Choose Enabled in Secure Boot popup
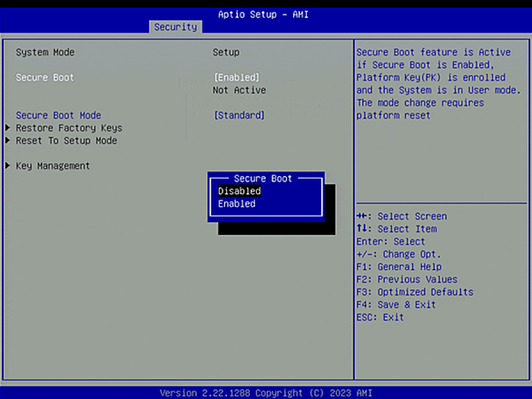 click(x=237, y=204)
